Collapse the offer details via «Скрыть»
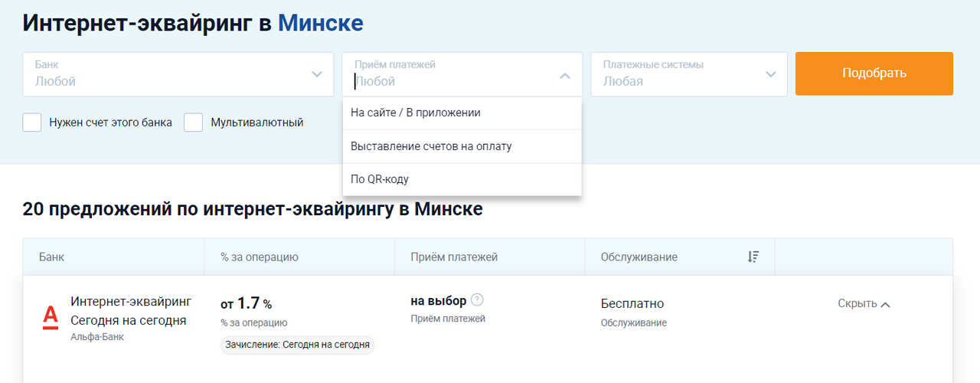 pos(864,303)
